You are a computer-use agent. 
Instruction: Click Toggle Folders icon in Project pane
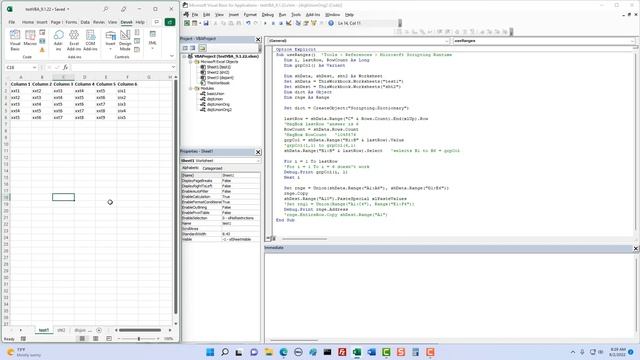(202, 48)
